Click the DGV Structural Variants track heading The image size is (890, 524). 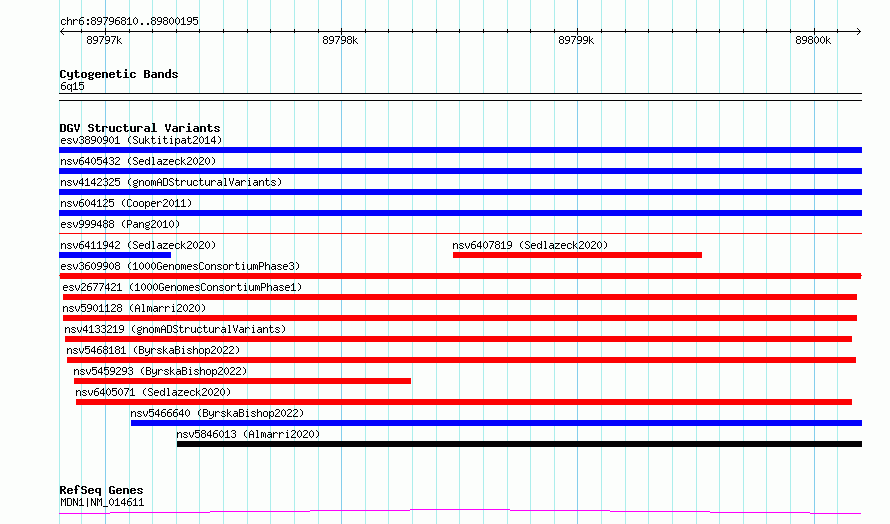pos(140,128)
